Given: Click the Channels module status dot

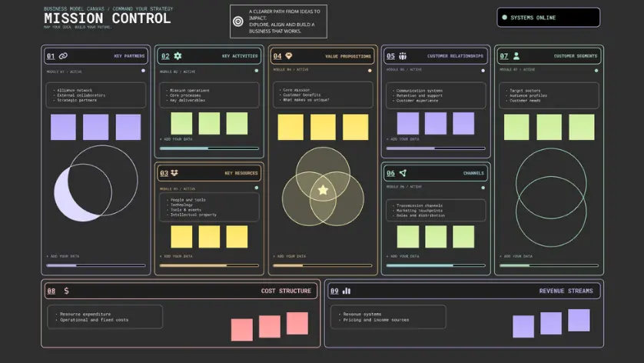Looking at the screenshot, I should [483, 188].
